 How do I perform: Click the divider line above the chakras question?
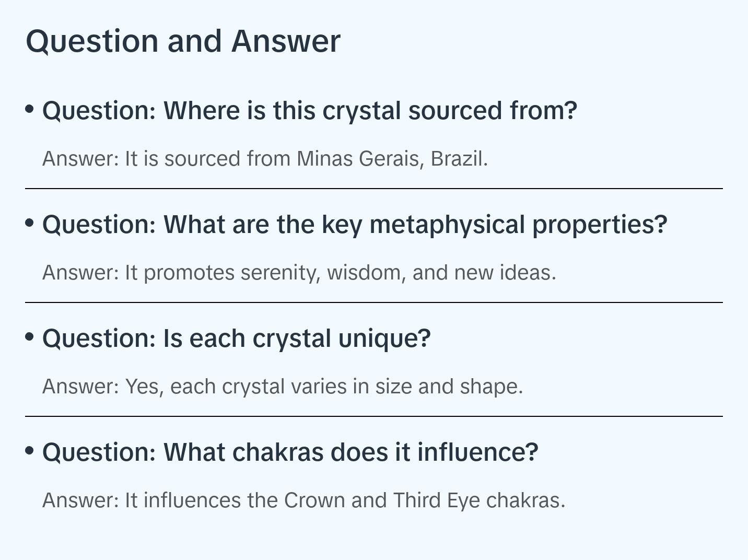(373, 416)
